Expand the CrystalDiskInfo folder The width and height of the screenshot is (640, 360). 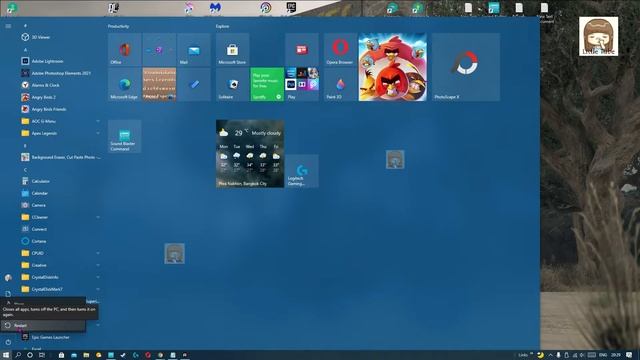59,277
